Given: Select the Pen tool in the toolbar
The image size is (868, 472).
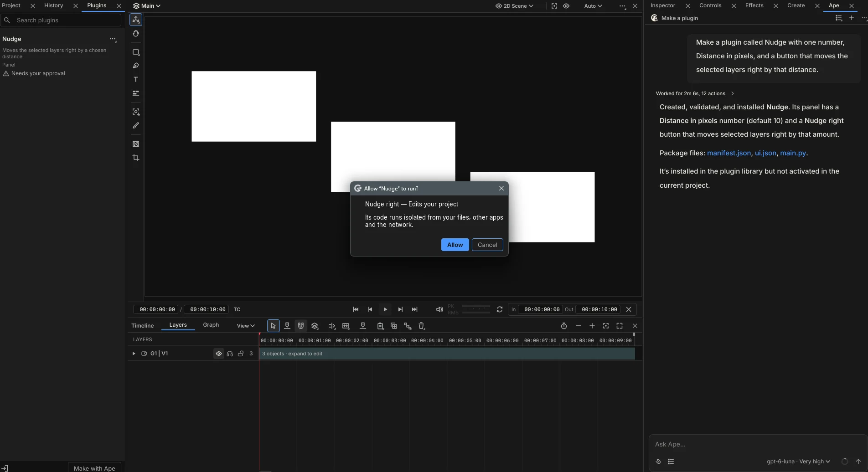Looking at the screenshot, I should pyautogui.click(x=135, y=66).
